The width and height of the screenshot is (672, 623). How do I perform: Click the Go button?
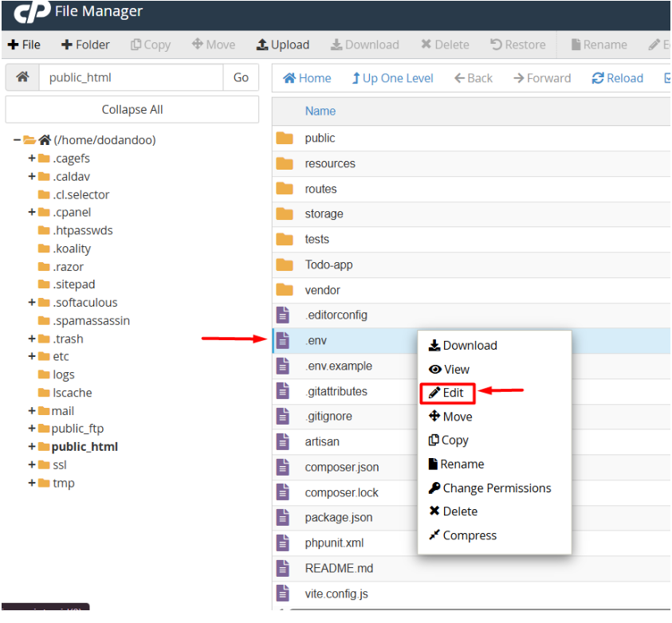tap(241, 77)
